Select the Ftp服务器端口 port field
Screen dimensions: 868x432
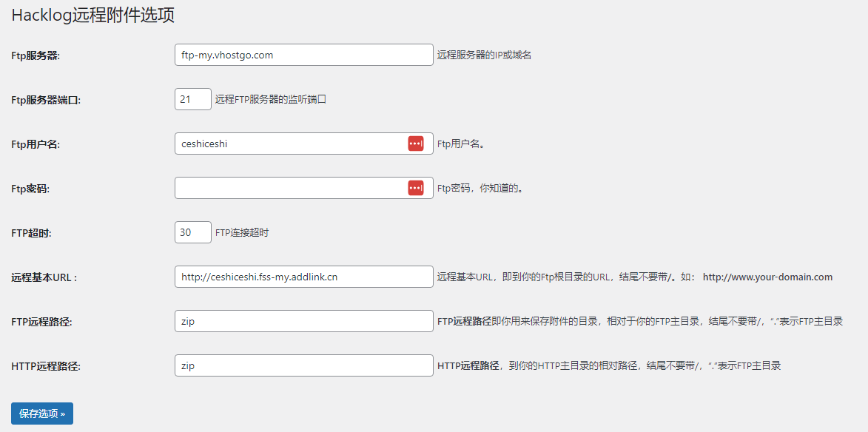192,98
